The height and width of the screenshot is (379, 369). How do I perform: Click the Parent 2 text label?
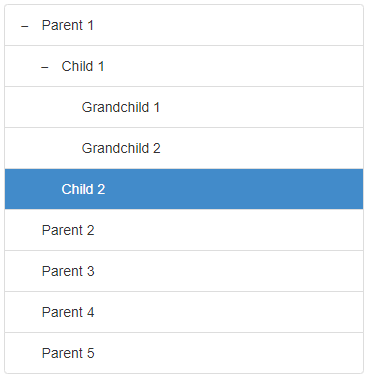68,230
